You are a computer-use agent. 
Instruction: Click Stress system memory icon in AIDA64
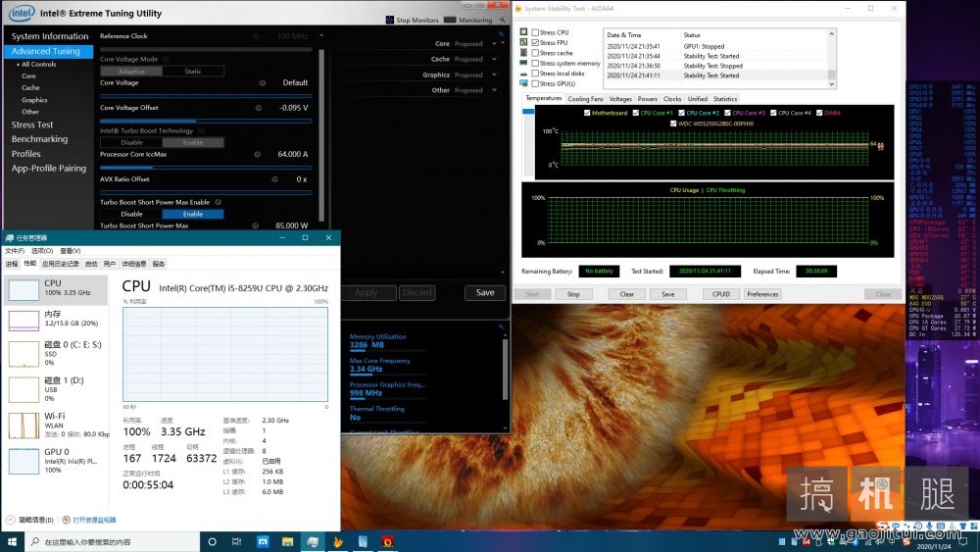(x=523, y=63)
